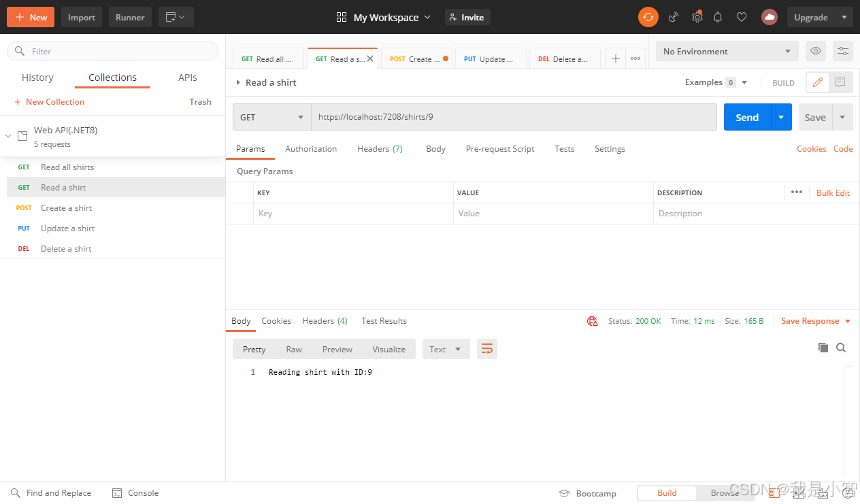Open the request Tests tab
The image size is (860, 504).
click(x=564, y=149)
